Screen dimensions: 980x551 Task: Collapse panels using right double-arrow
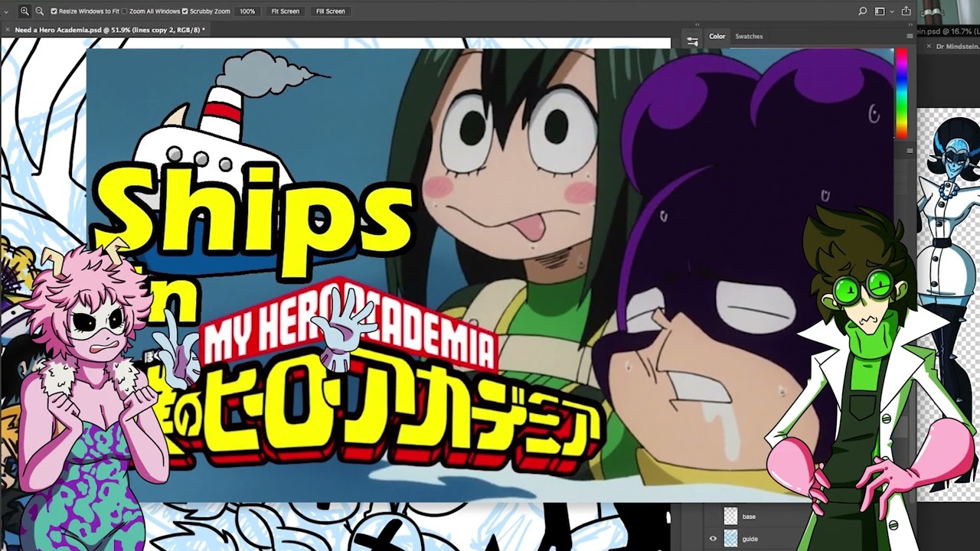pos(910,25)
